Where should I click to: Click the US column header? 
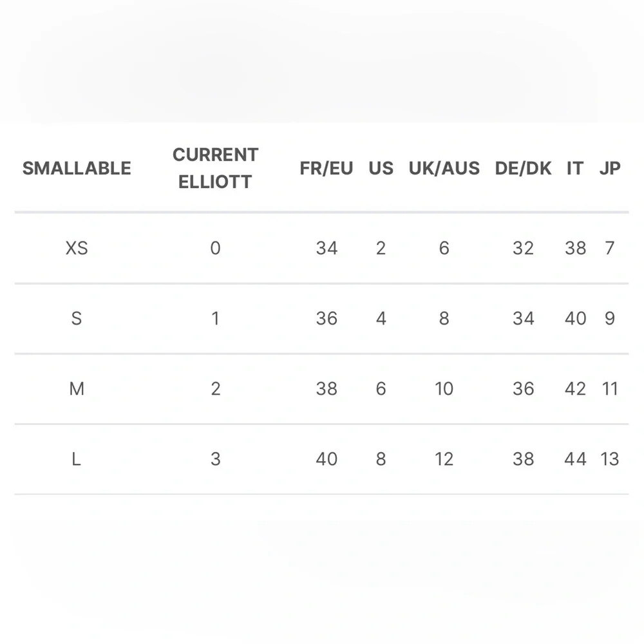coord(381,169)
